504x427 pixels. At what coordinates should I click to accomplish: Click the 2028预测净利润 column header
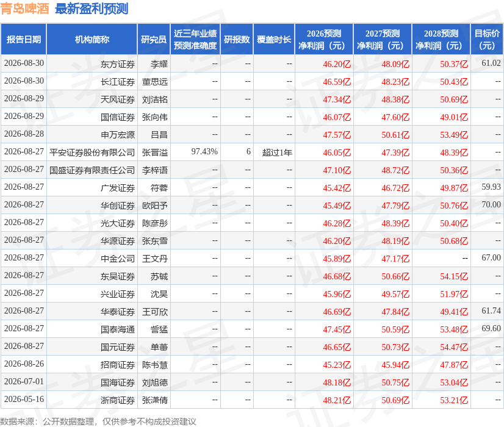point(441,39)
